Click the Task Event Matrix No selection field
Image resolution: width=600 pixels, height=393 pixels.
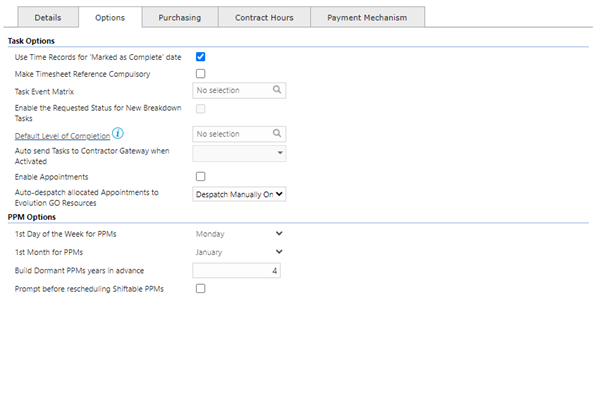click(239, 90)
